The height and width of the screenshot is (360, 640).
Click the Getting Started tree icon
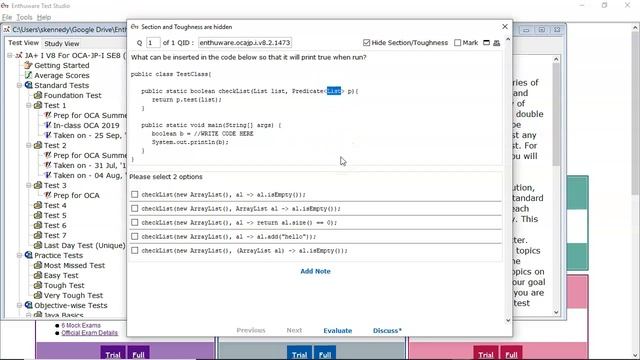[28, 65]
